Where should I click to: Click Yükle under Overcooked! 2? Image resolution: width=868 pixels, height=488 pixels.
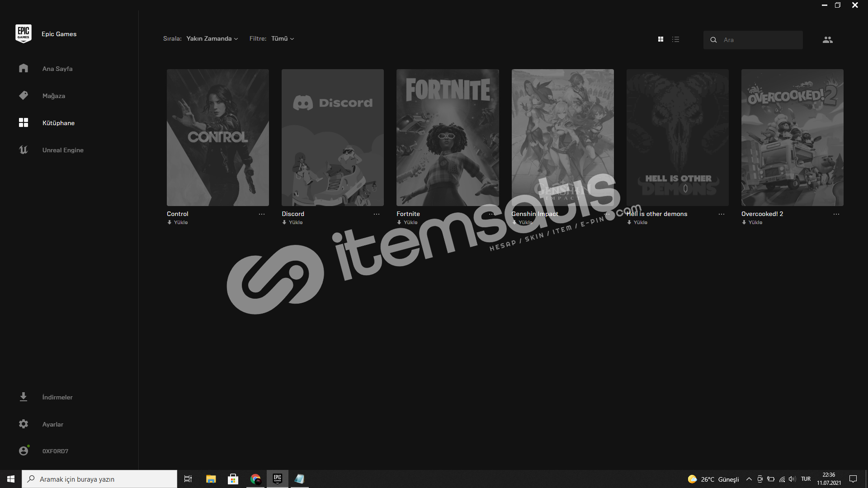point(752,222)
